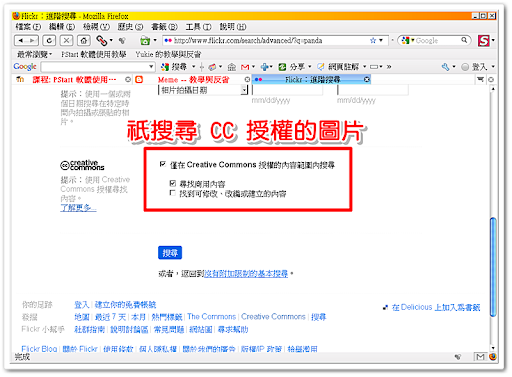The image size is (512, 377).
Task: Open the 說明 (H) menu
Action: tap(233, 27)
